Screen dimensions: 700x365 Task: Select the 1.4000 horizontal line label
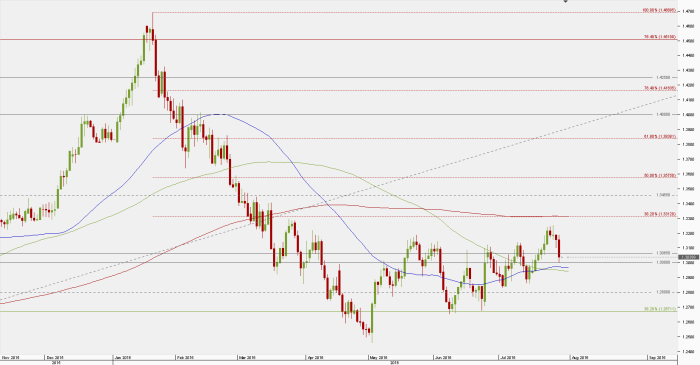click(x=663, y=114)
